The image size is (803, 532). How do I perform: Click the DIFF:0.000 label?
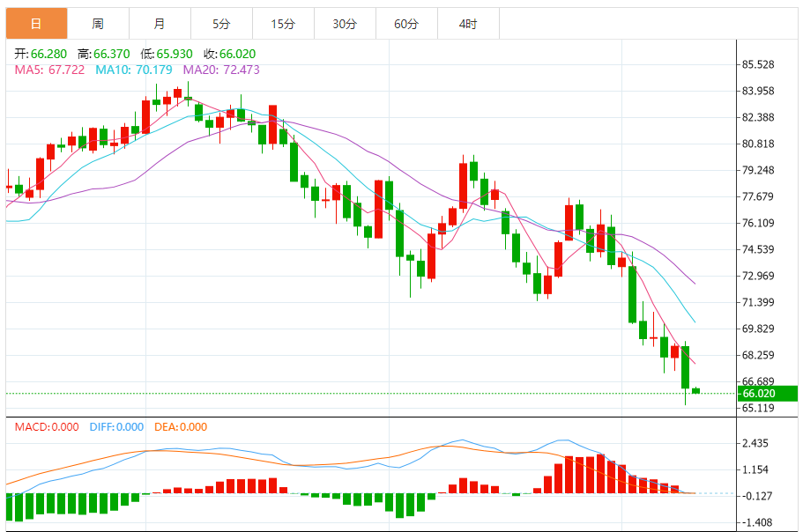click(x=116, y=426)
